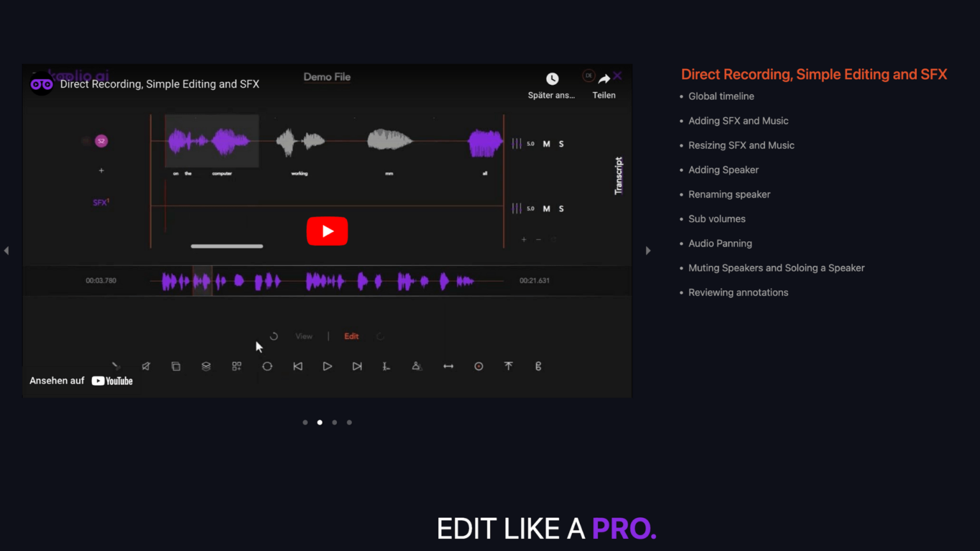Viewport: 980px width, 551px height.
Task: Open the Transcript side panel
Action: [x=617, y=176]
